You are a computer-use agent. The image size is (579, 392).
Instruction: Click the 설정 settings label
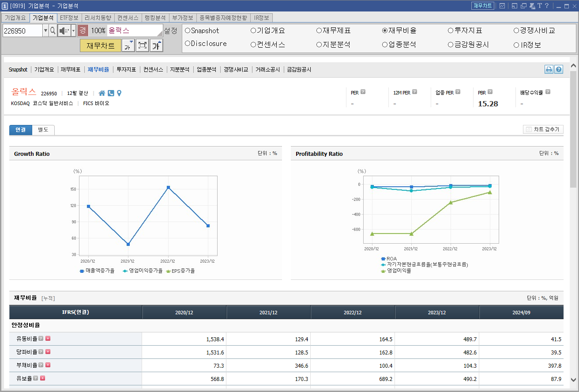click(x=170, y=30)
